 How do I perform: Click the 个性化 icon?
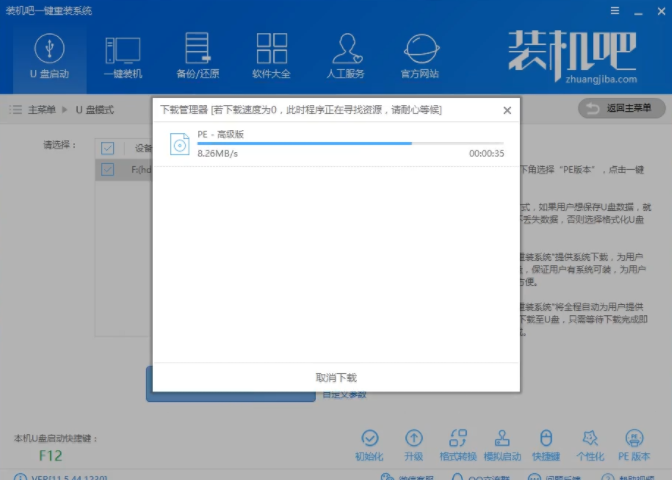coord(591,438)
